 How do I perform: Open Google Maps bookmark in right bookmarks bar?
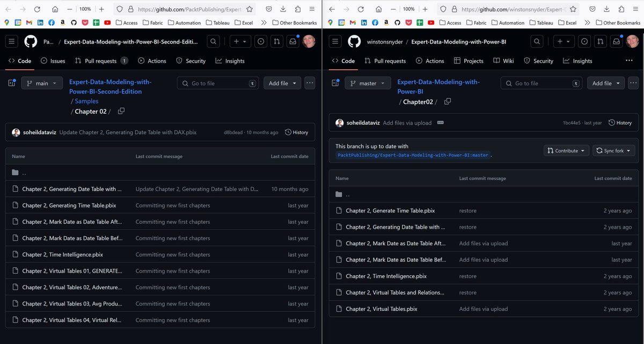331,23
